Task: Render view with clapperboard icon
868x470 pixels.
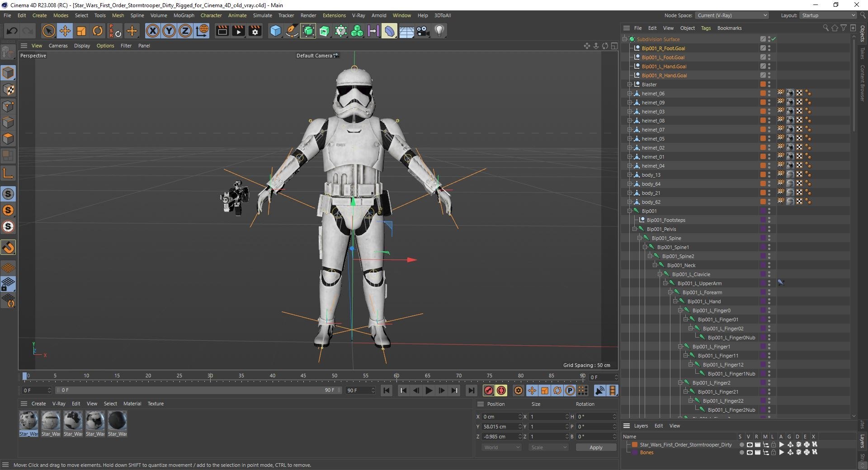Action: pyautogui.click(x=222, y=31)
